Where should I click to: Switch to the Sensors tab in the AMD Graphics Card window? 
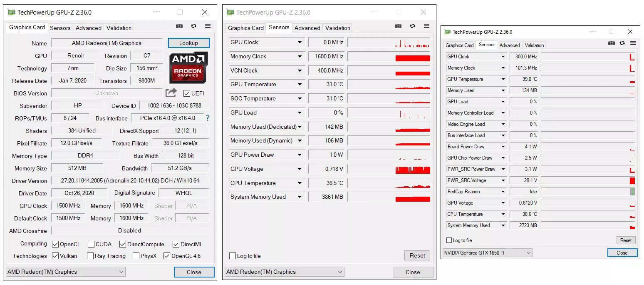click(60, 28)
